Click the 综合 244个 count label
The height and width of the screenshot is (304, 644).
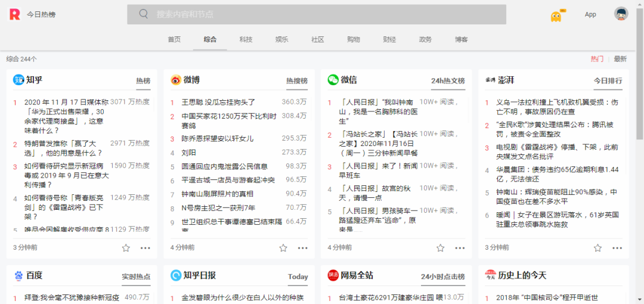point(21,59)
